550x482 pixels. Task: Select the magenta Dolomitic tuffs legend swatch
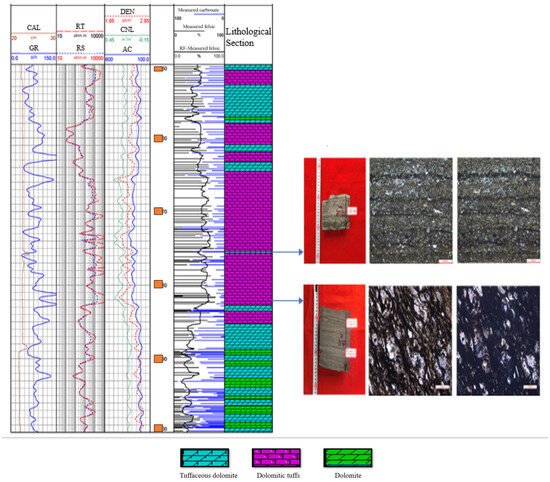tap(276, 458)
